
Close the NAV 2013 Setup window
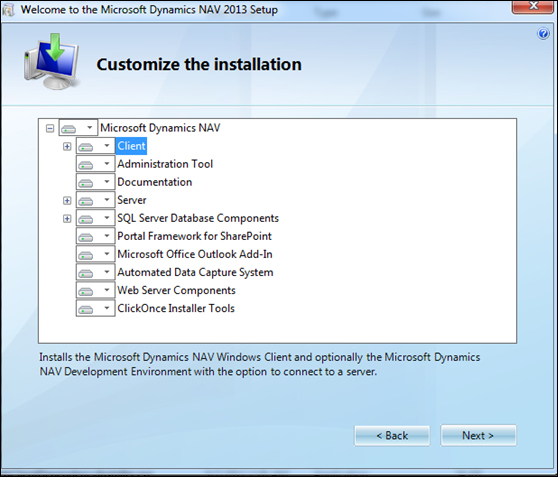click(x=533, y=7)
